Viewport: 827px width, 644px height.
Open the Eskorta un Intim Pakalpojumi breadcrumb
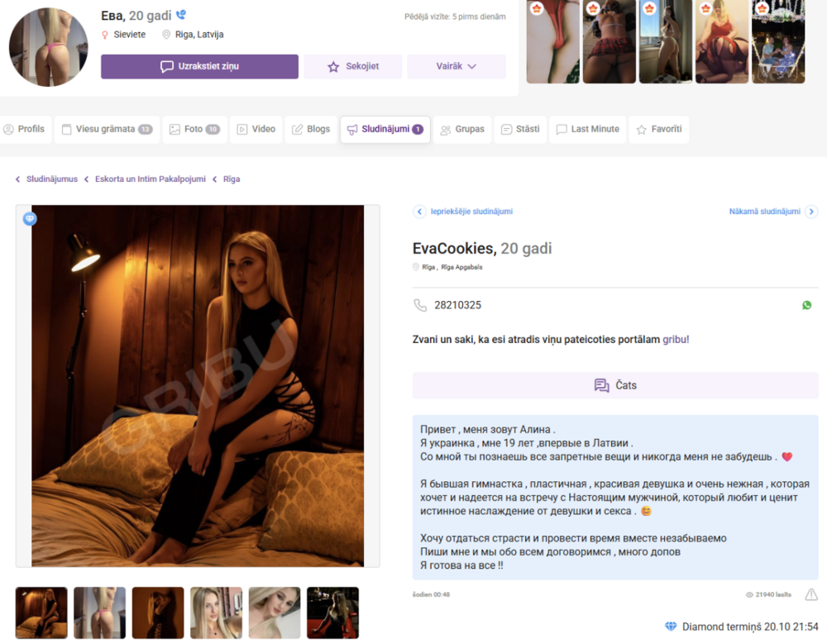click(x=150, y=179)
